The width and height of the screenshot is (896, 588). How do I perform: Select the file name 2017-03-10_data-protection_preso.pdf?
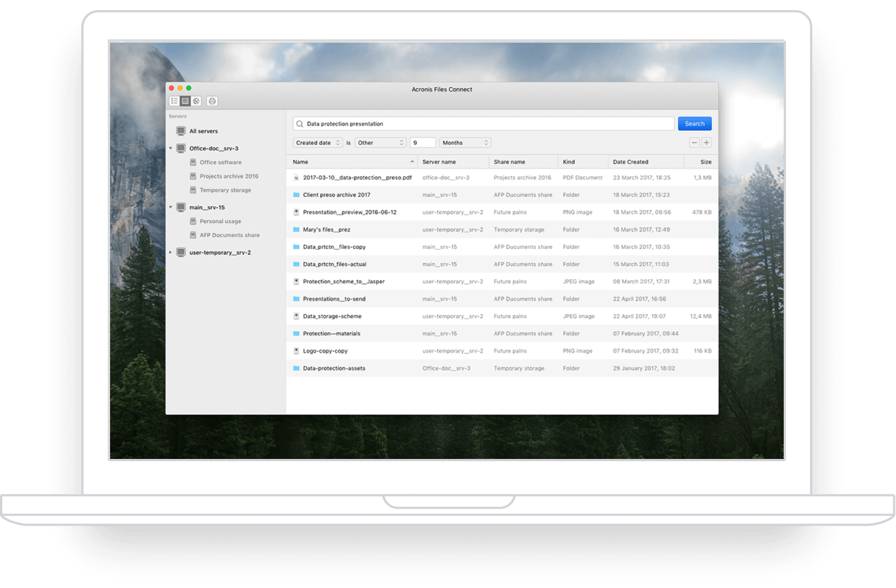tap(357, 178)
